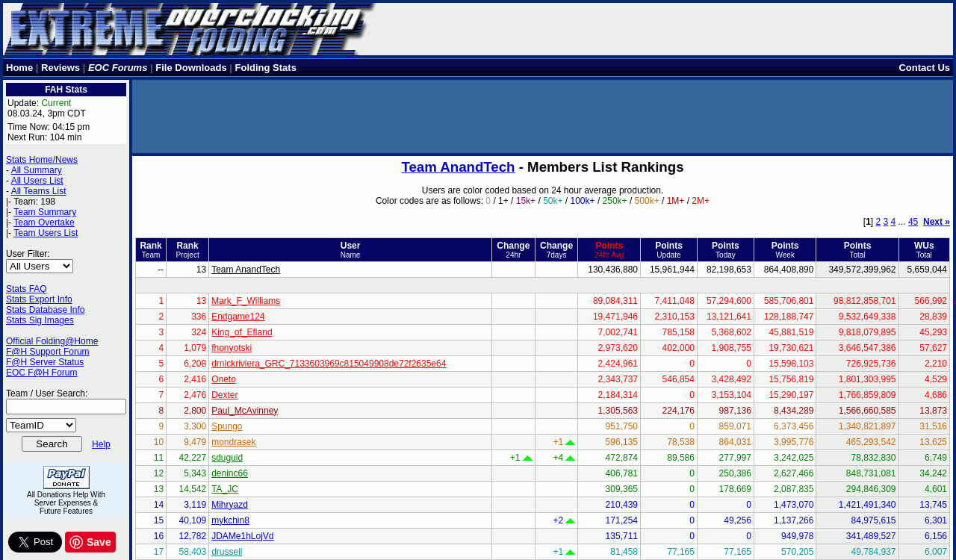Open user drussell

[226, 552]
